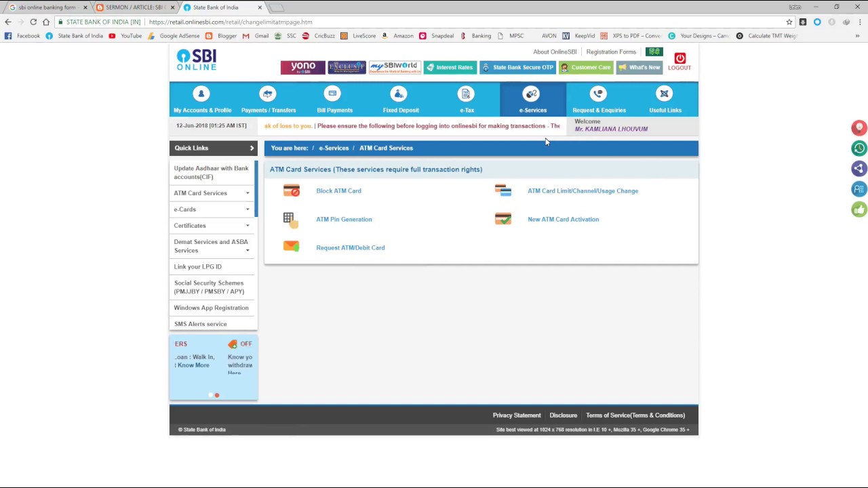868x488 pixels.
Task: Click the Request ATM/Debit Card envelope icon
Action: 292,247
